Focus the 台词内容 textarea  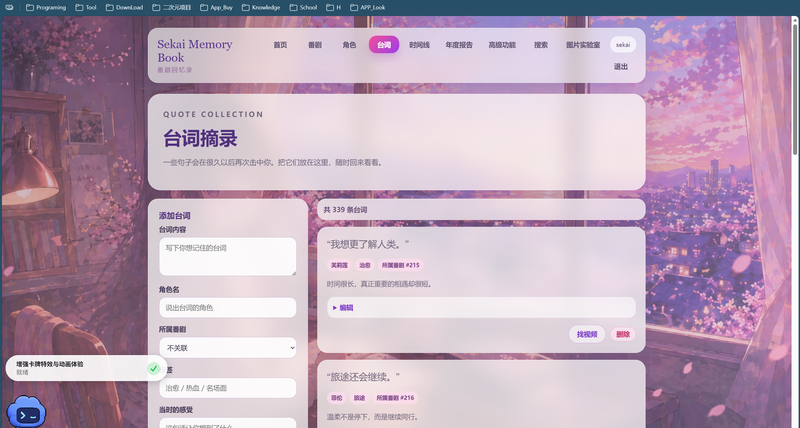(x=228, y=257)
